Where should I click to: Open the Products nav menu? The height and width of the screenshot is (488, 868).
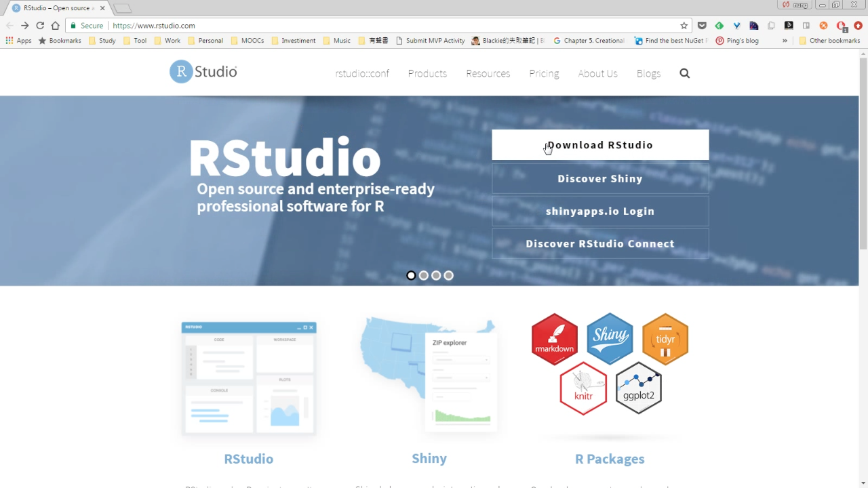tap(427, 73)
